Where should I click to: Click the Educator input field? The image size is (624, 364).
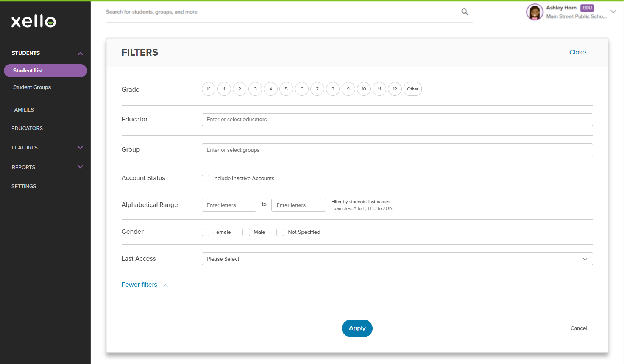(x=397, y=120)
